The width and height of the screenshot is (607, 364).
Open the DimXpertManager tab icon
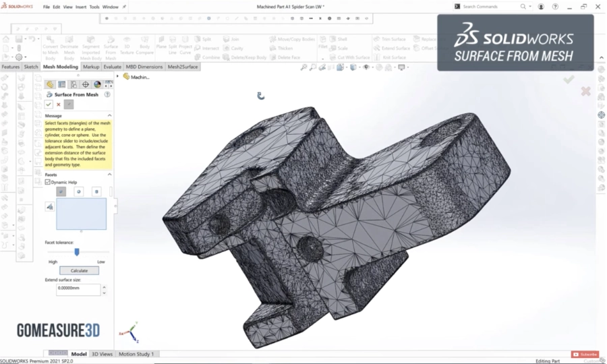point(86,85)
